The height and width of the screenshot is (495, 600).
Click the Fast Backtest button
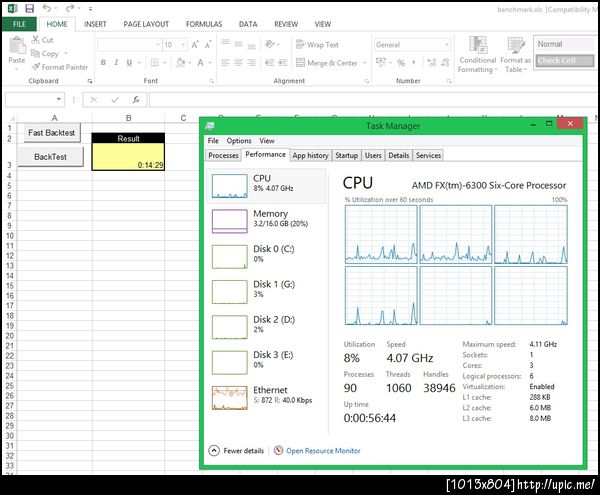pyautogui.click(x=52, y=133)
